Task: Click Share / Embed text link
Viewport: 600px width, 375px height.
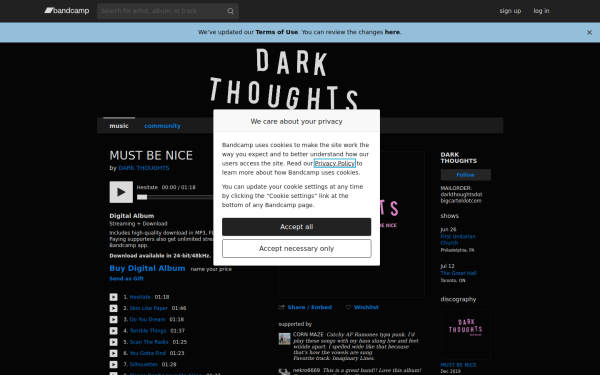Action: click(x=310, y=307)
